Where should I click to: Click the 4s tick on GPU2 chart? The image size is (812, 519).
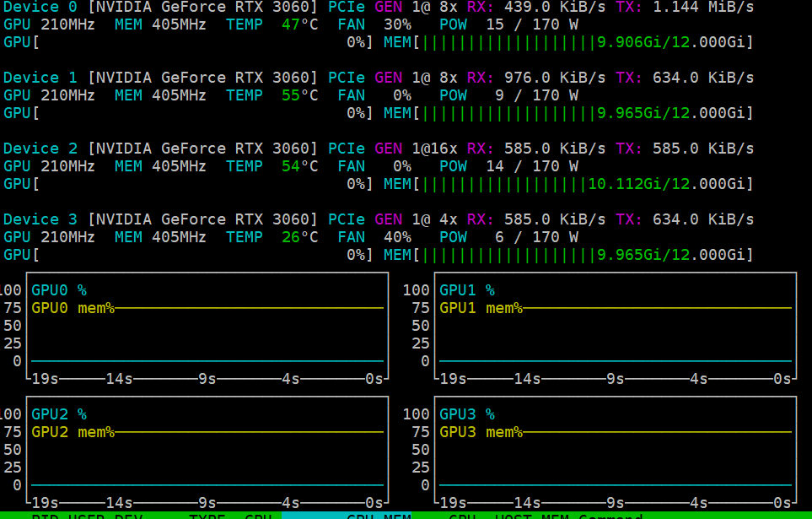[291, 503]
